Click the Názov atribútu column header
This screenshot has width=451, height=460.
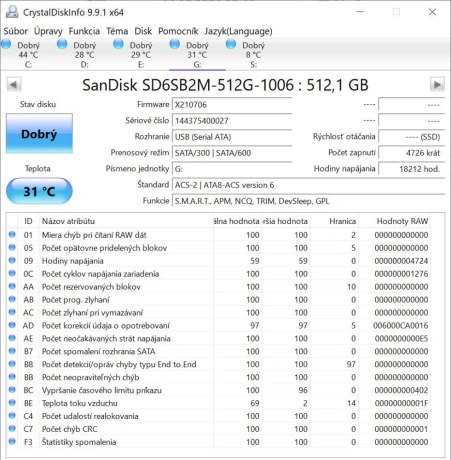[126, 221]
